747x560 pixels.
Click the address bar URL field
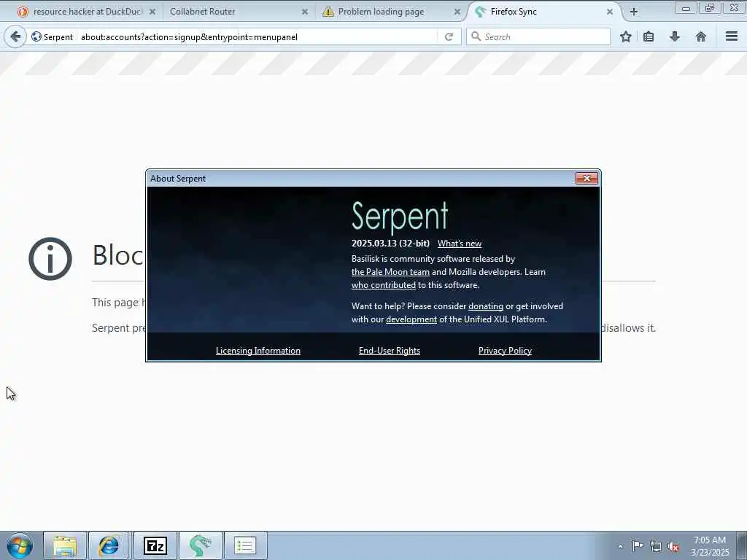(x=258, y=36)
